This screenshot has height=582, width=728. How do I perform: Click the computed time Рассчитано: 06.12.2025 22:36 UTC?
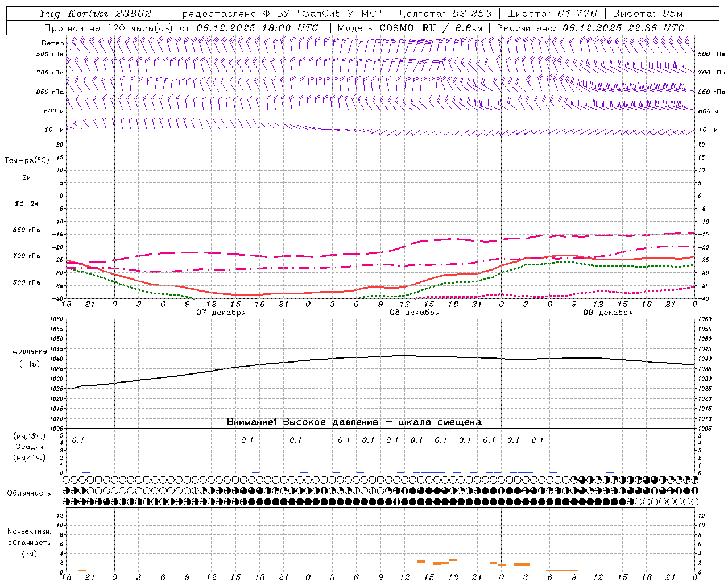pos(590,28)
